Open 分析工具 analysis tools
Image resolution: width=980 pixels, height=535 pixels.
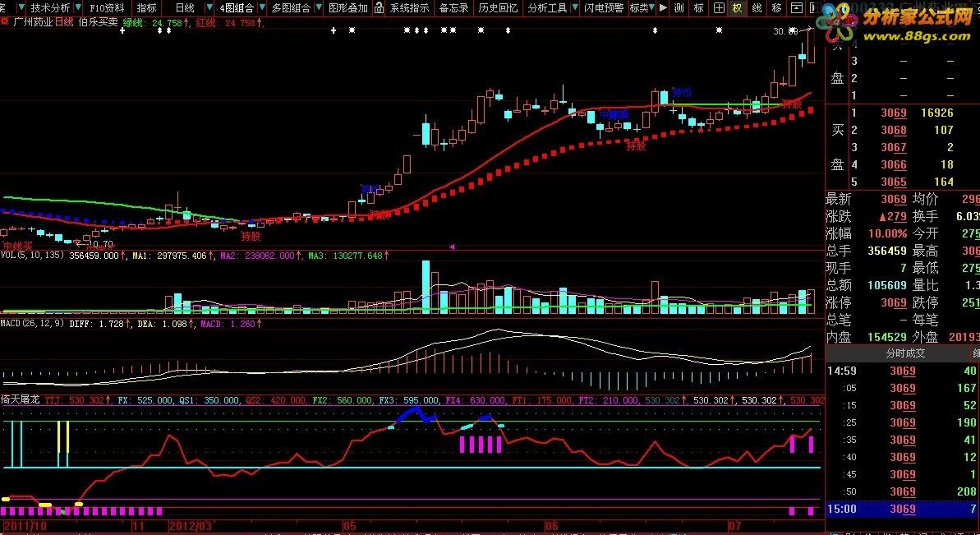[547, 8]
